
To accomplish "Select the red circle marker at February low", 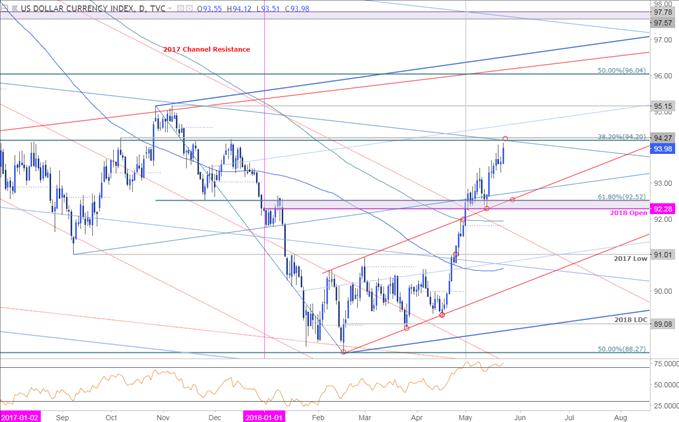I will click(x=343, y=351).
